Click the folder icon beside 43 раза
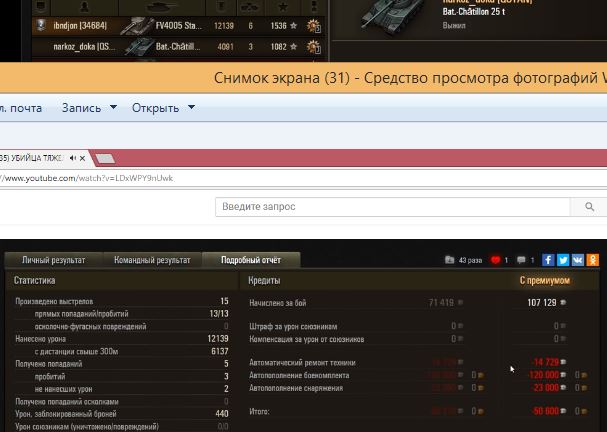 click(449, 260)
